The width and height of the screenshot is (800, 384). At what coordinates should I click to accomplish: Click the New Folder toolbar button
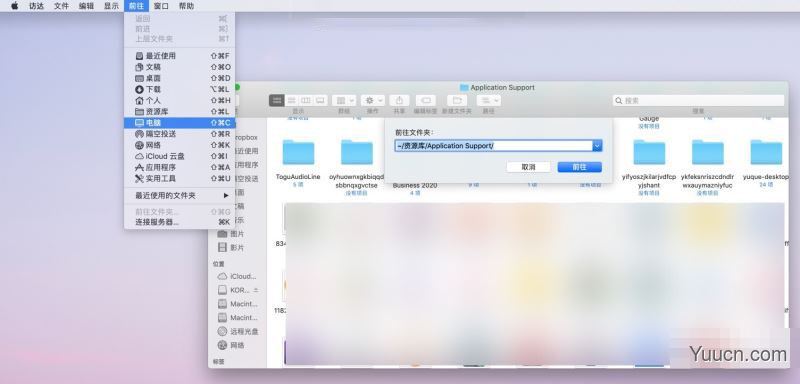[457, 100]
